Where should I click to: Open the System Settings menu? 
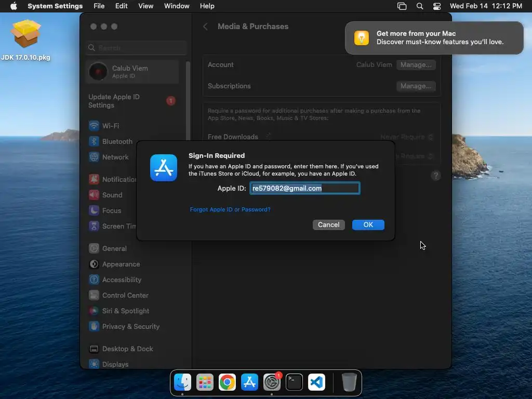(55, 6)
